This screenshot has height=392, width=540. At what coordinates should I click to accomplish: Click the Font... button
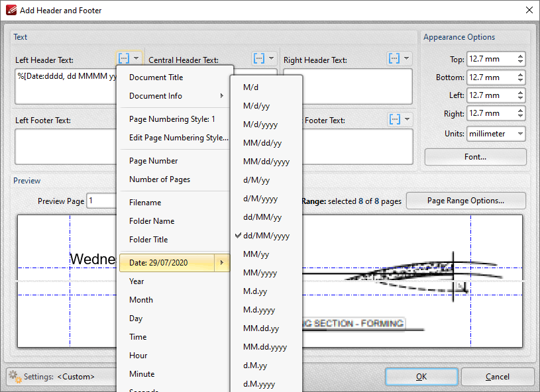click(475, 157)
